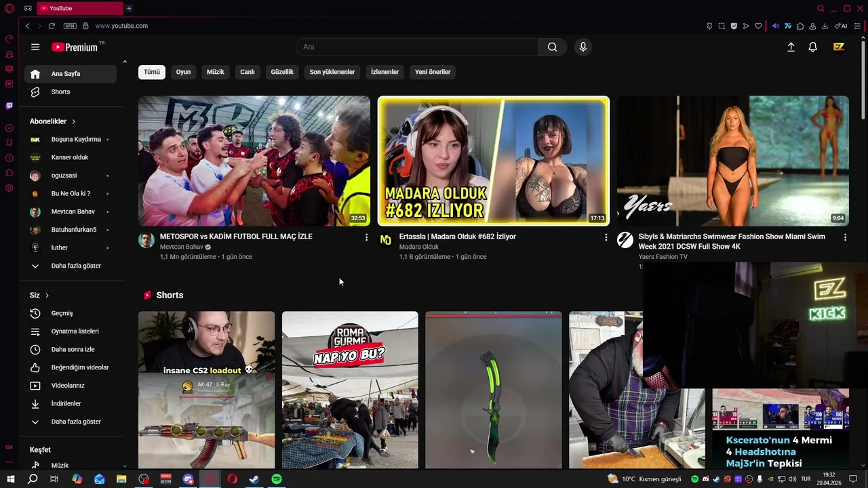Open the Opera AI assistant button
Screen dimensions: 868x488
click(x=841, y=26)
